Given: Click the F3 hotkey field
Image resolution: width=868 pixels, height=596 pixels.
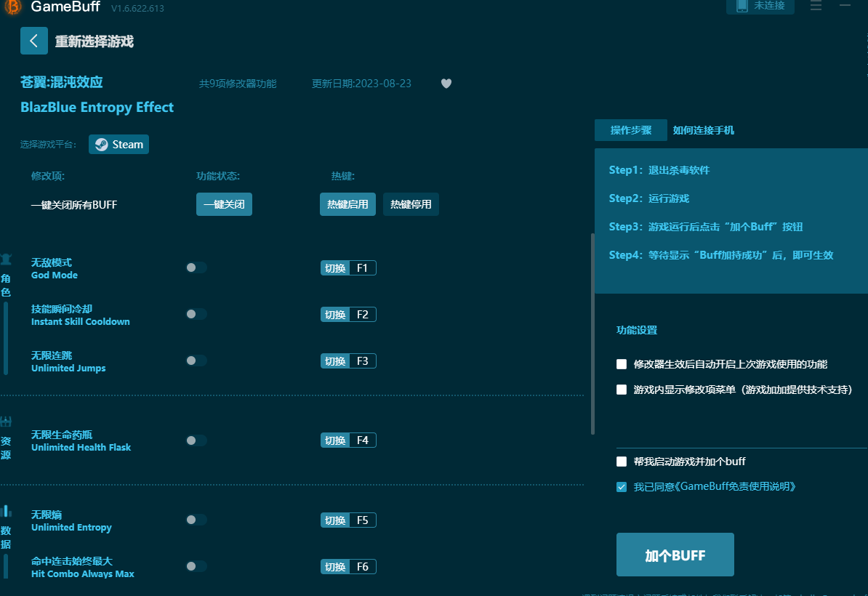Looking at the screenshot, I should click(363, 361).
